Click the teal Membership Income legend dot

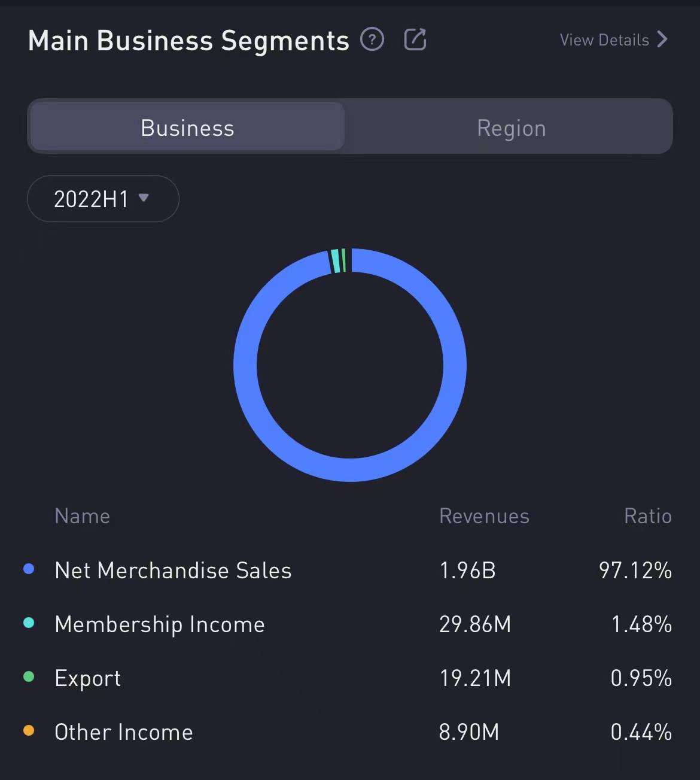click(29, 623)
